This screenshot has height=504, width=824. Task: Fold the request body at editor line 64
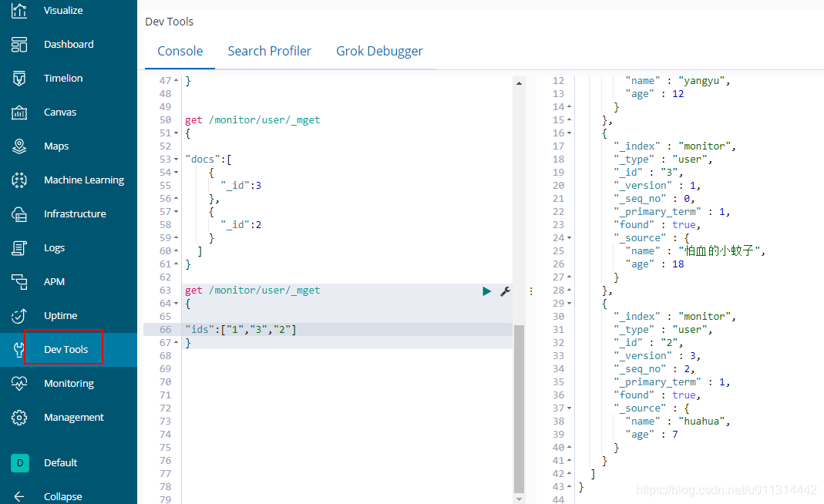(176, 304)
